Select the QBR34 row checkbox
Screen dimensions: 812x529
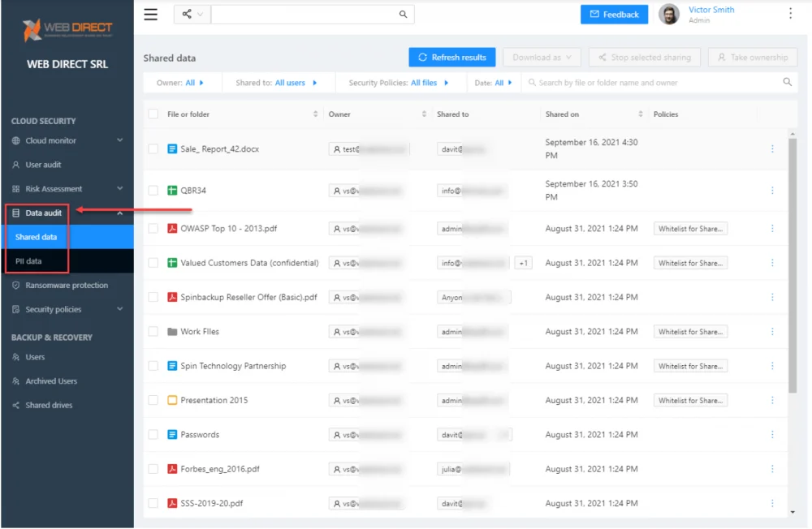point(153,191)
